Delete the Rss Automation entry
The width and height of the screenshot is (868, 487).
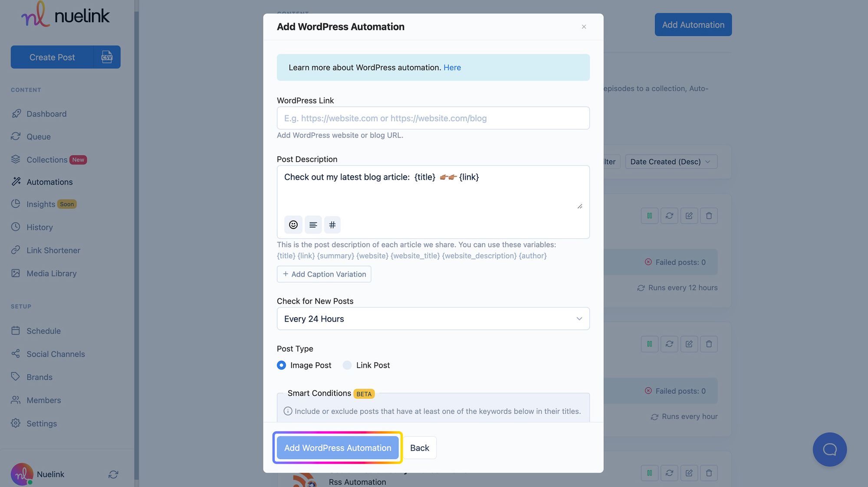(709, 473)
